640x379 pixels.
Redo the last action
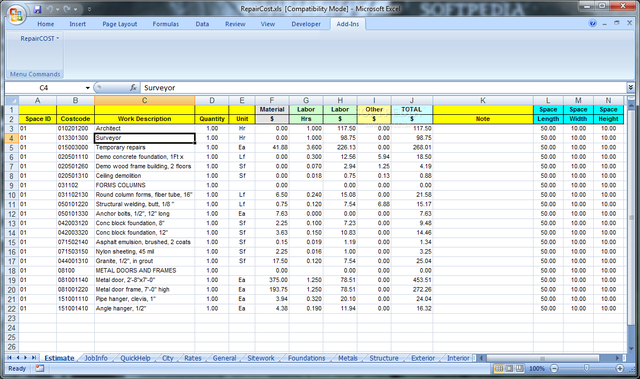point(67,9)
